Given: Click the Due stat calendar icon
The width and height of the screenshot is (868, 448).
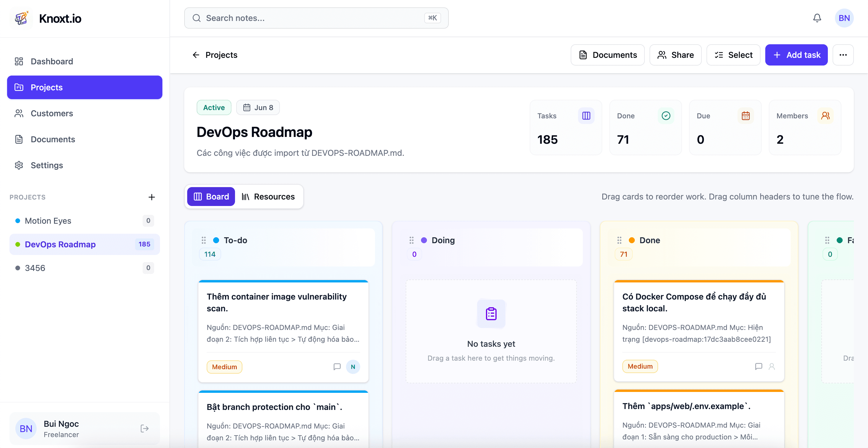Looking at the screenshot, I should tap(746, 115).
